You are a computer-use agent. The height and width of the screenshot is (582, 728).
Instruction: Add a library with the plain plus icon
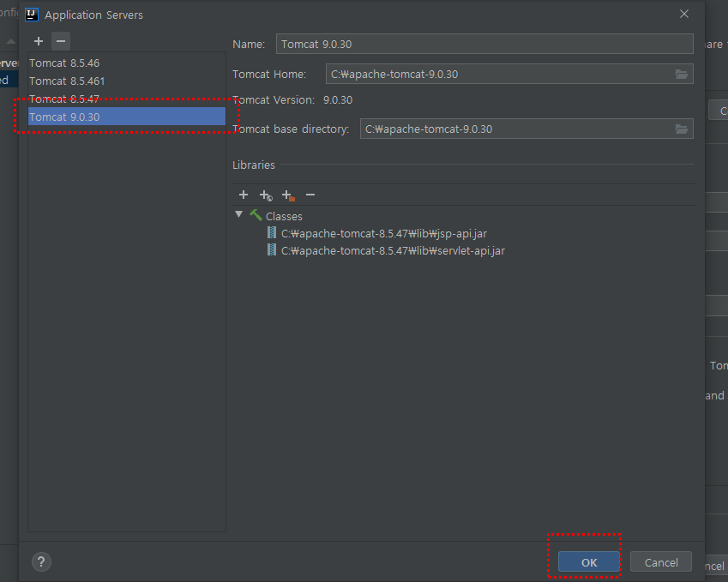[244, 195]
